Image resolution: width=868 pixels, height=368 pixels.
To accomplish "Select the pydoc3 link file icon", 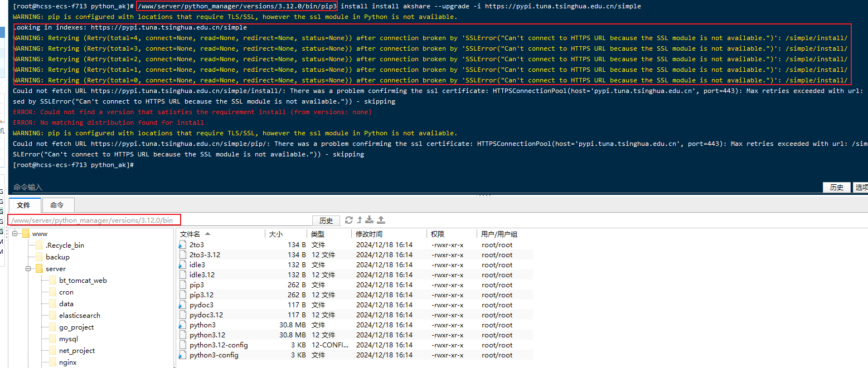I will [182, 305].
